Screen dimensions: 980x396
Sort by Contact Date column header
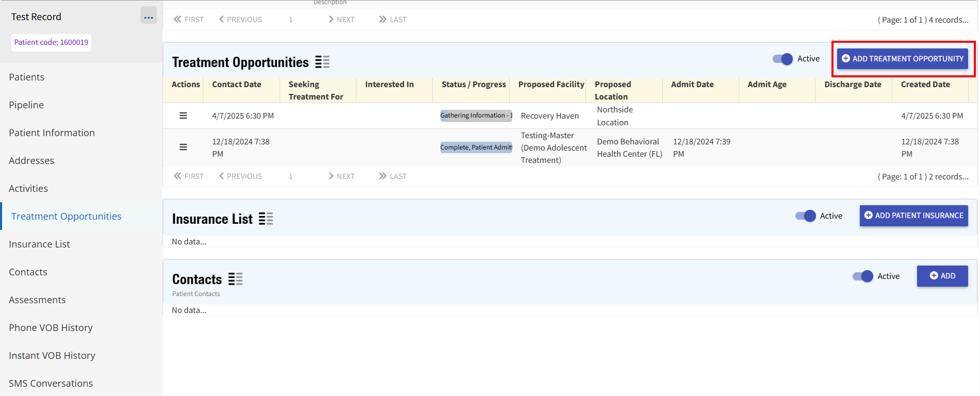[x=237, y=85]
